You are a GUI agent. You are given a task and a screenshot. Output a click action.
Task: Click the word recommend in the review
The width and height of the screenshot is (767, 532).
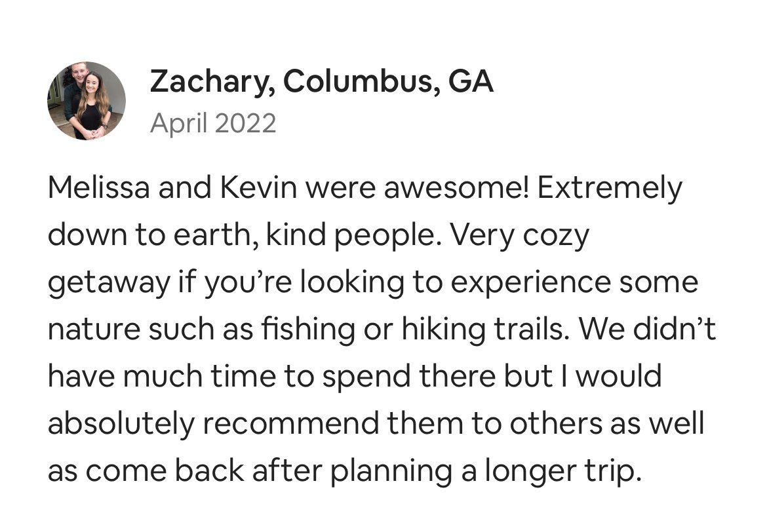tap(290, 424)
